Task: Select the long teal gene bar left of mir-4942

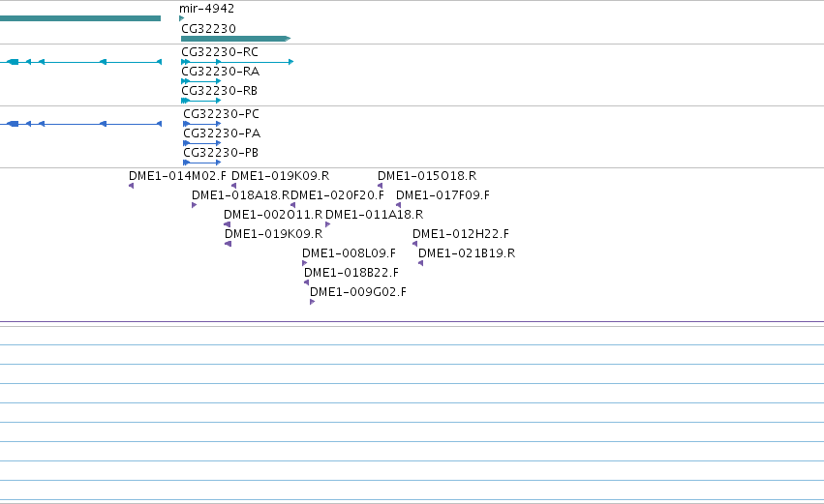Action: (80, 18)
